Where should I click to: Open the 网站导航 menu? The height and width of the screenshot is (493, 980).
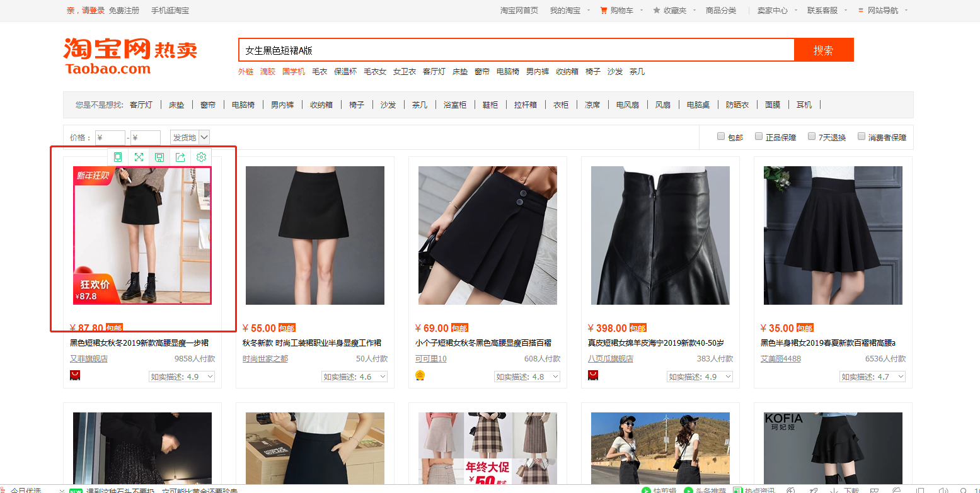(883, 10)
